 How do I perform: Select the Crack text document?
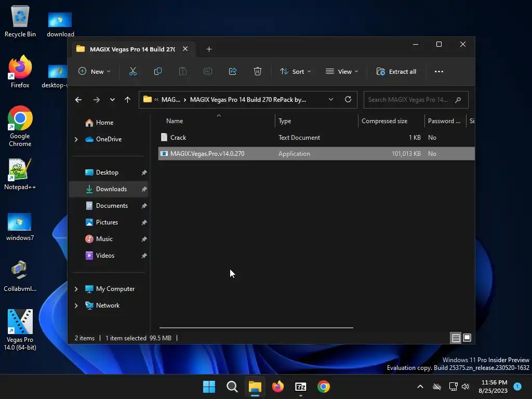click(316, 137)
